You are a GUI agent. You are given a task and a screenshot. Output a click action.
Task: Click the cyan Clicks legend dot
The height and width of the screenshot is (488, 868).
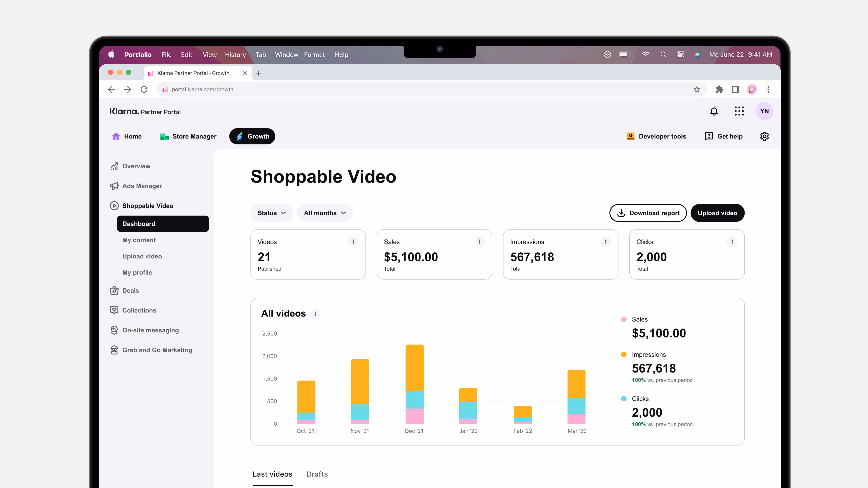(x=624, y=398)
